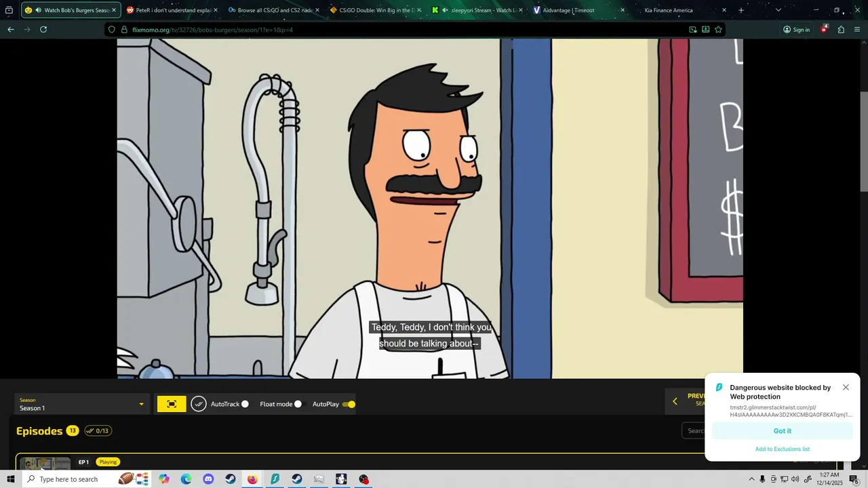Click the 0/13 watched counter badge
868x488 pixels.
tap(98, 430)
